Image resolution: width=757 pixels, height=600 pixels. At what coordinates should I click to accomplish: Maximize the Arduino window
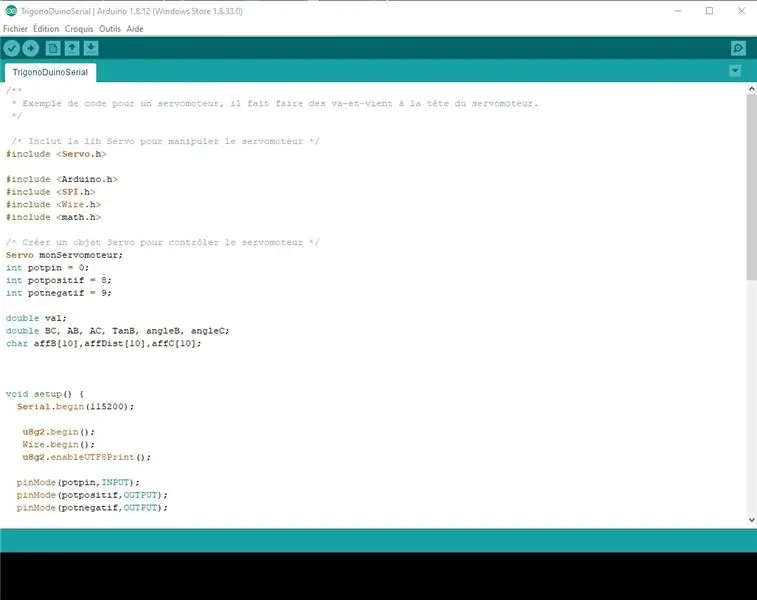point(709,11)
